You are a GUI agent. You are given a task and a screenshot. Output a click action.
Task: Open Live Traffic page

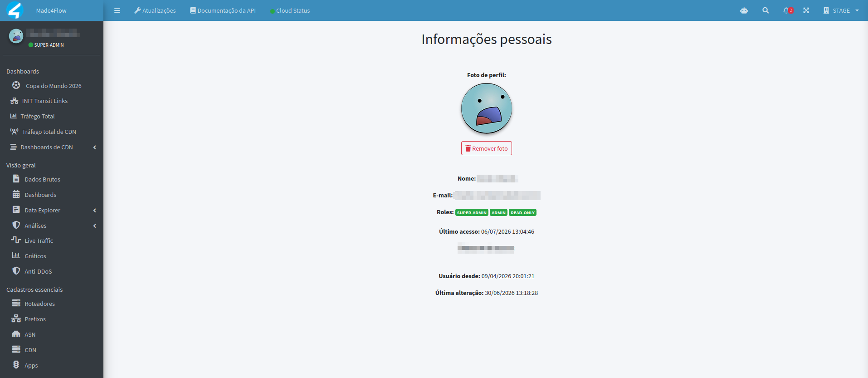[x=39, y=241]
